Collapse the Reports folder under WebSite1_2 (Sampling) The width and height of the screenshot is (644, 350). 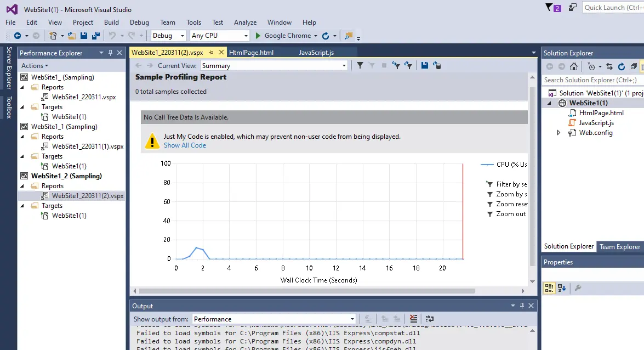(22, 186)
